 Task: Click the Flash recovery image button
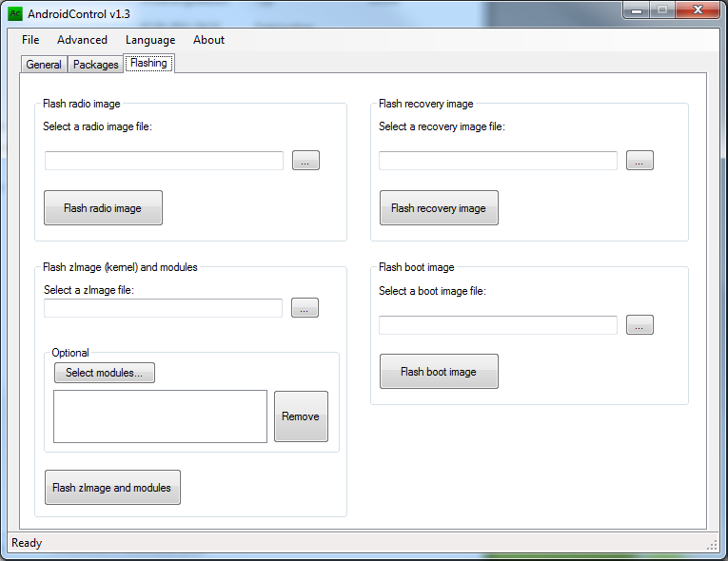tap(439, 208)
